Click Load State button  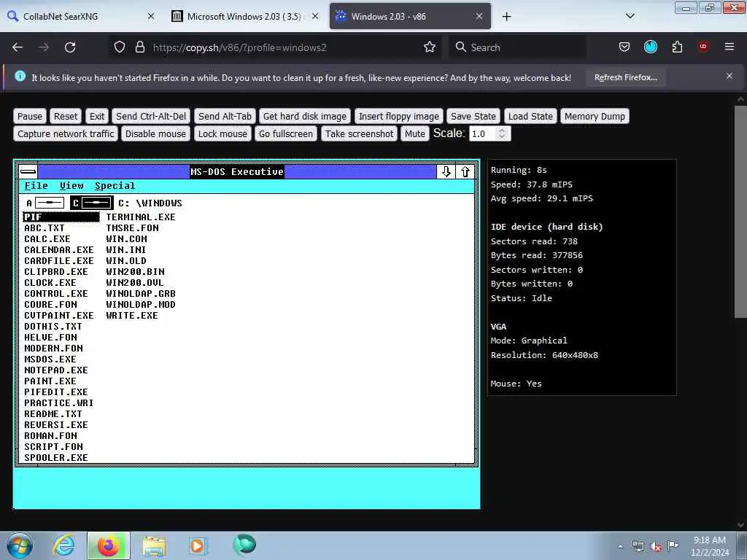pyautogui.click(x=530, y=117)
